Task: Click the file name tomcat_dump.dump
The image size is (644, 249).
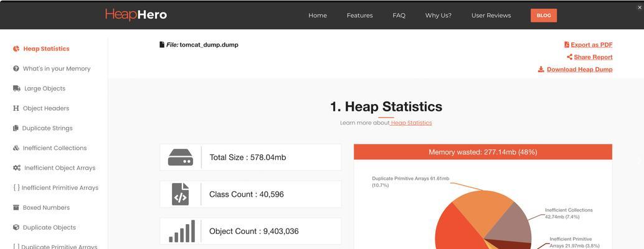Action: 209,44
